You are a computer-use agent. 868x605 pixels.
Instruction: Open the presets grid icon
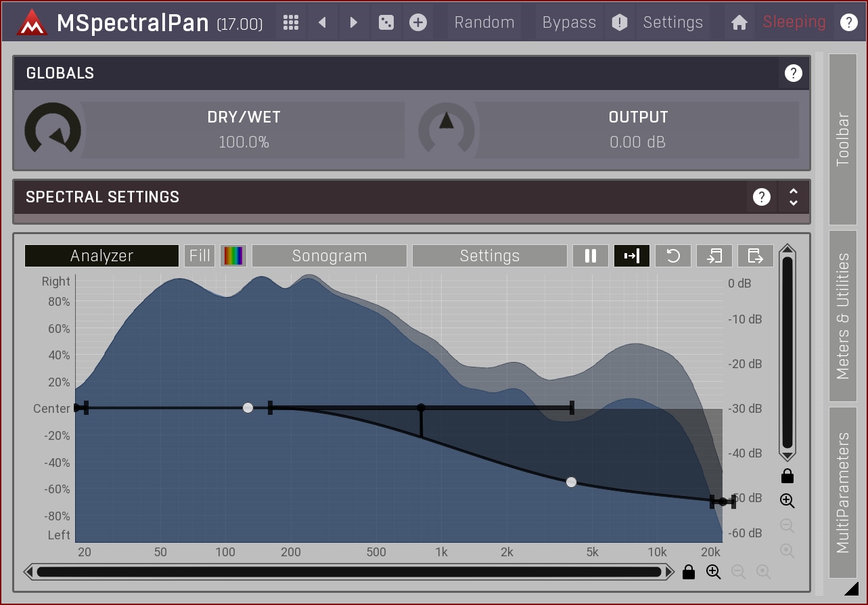coord(291,22)
